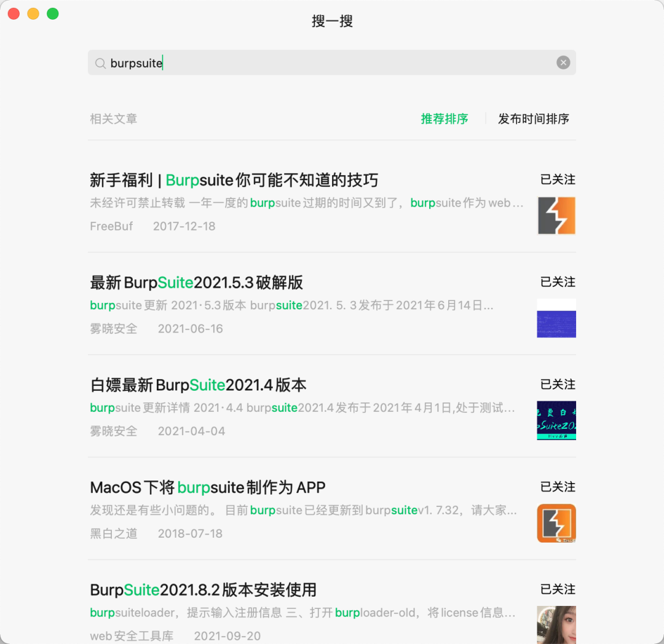Toggle 已关注 beside the MacOS burpsuite article

557,487
